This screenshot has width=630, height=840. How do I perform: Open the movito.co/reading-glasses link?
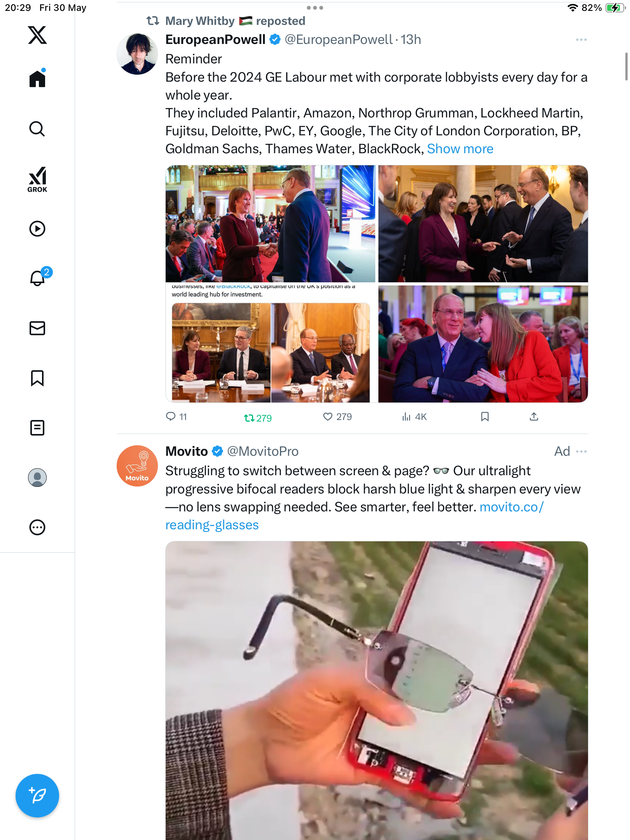[x=354, y=516]
